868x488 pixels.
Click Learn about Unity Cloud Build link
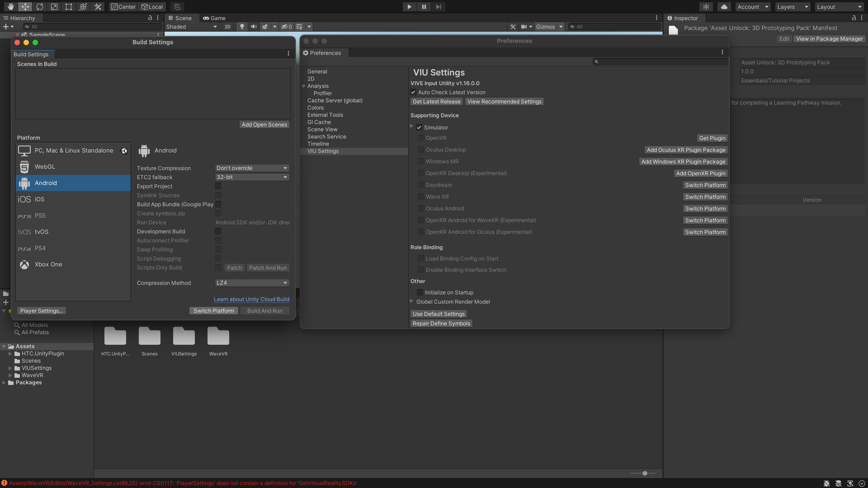pos(251,299)
